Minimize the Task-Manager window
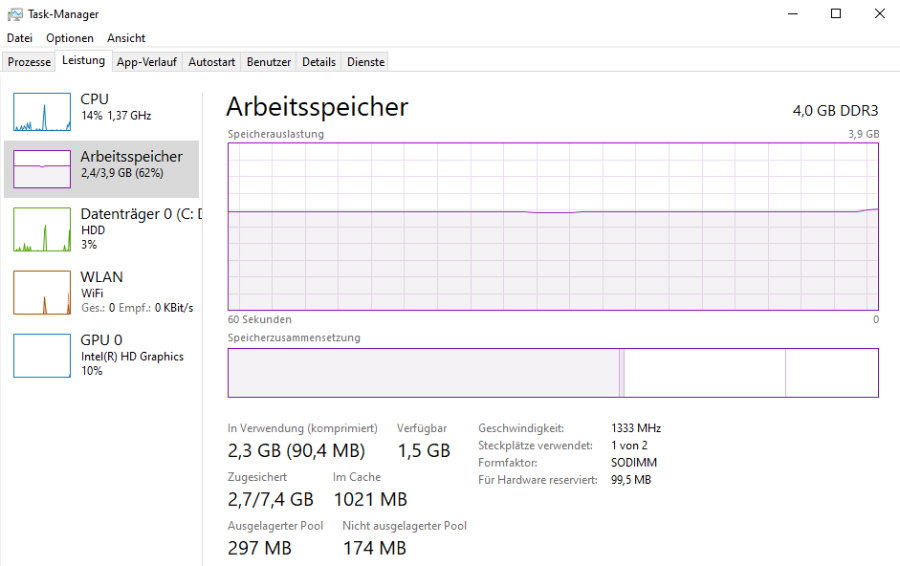This screenshot has width=900, height=566. pyautogui.click(x=791, y=14)
